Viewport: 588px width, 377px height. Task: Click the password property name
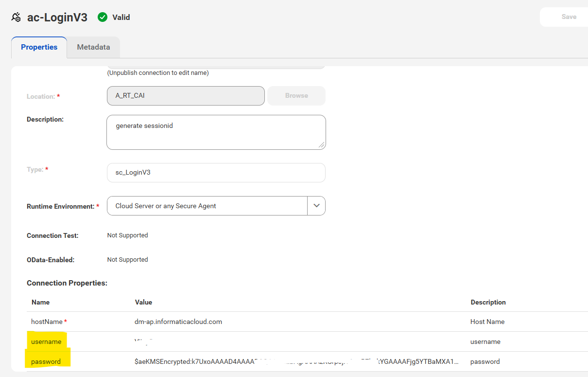[46, 361]
